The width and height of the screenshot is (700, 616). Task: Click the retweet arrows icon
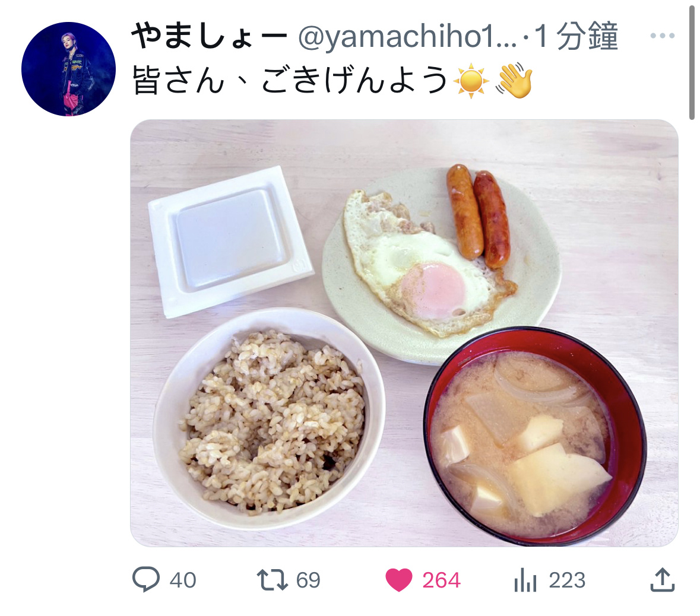pyautogui.click(x=273, y=580)
